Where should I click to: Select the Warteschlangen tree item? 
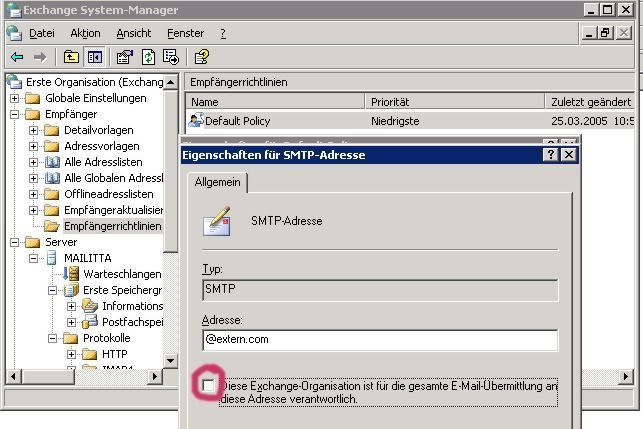122,274
